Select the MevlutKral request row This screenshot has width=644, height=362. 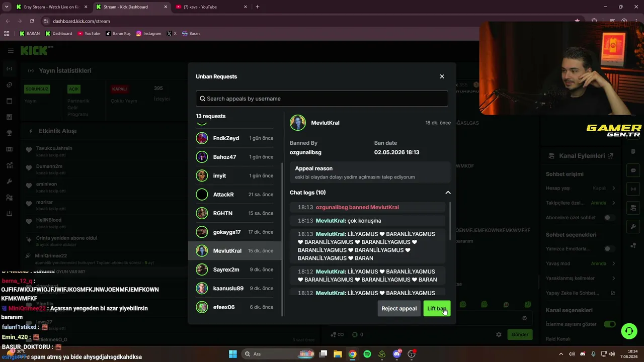(235, 251)
